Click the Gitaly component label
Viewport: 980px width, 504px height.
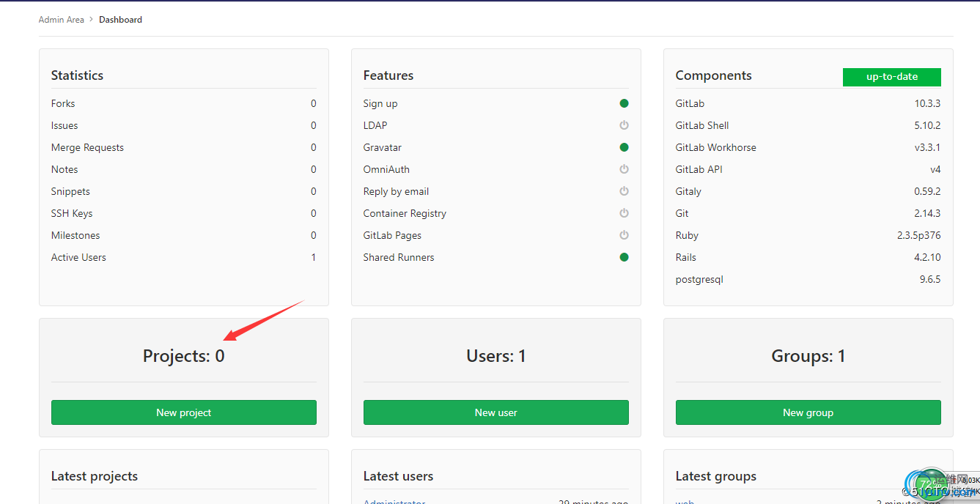[688, 191]
